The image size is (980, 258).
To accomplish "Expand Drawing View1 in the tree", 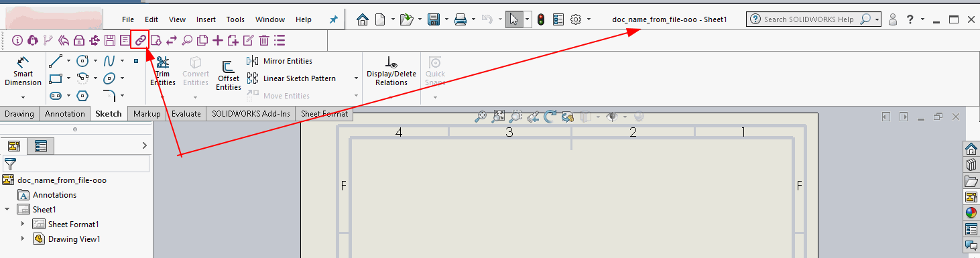I will (x=23, y=239).
